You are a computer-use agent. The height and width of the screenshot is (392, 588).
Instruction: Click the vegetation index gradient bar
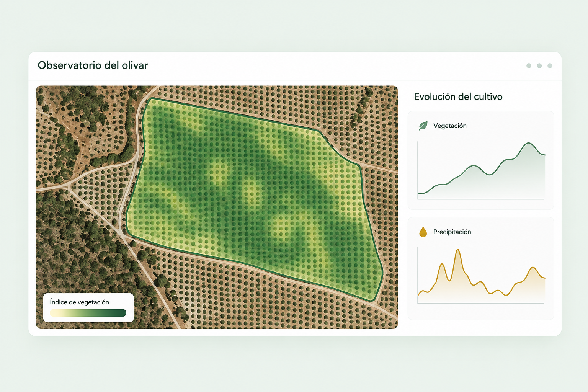88,313
